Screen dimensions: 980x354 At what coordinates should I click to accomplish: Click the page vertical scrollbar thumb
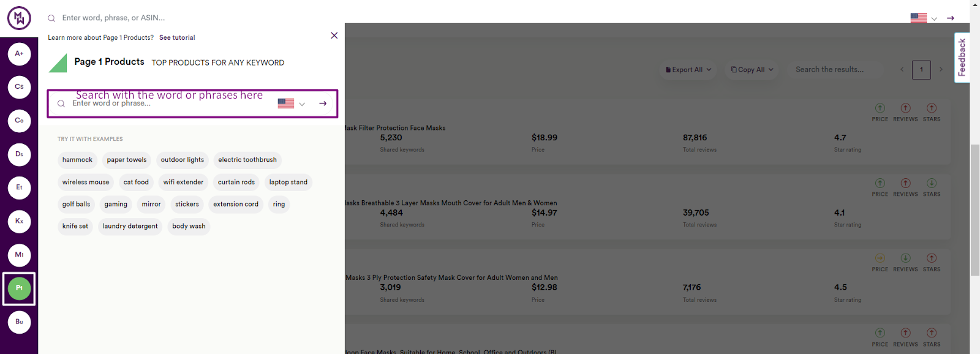click(975, 210)
